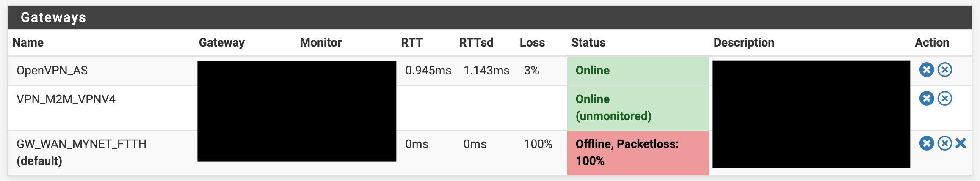Click the Offline, Packetloss: 100% status cell
980x181 pixels.
click(x=638, y=152)
